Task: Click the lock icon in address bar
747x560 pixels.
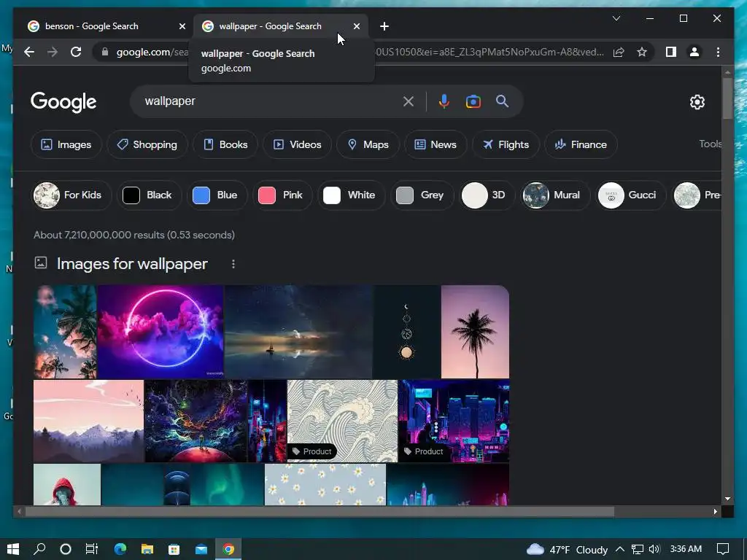Action: 105,52
